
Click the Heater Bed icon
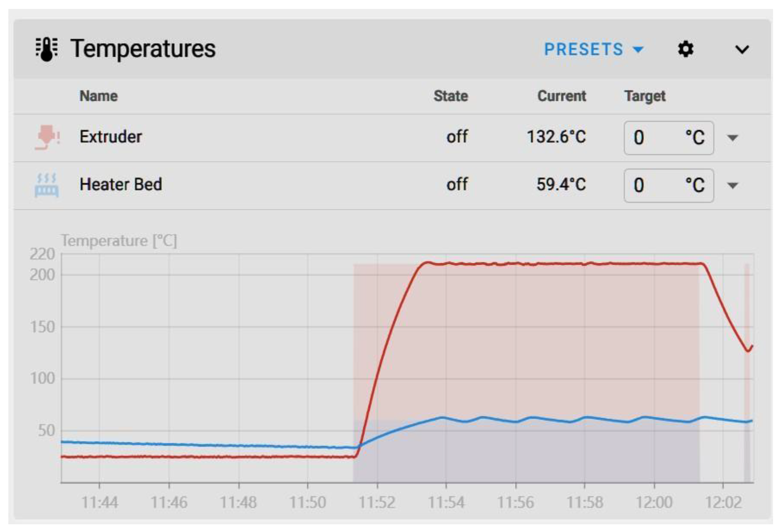click(x=46, y=185)
